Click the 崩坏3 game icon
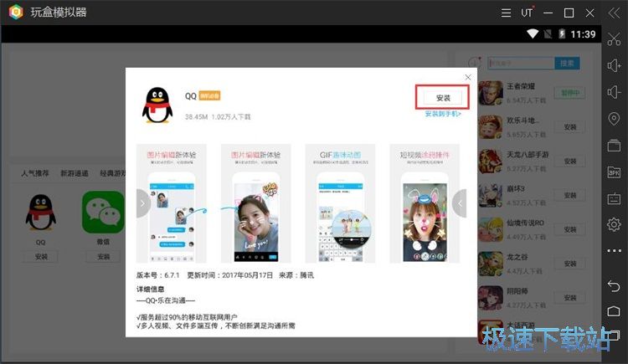Image resolution: width=628 pixels, height=364 pixels. (490, 196)
